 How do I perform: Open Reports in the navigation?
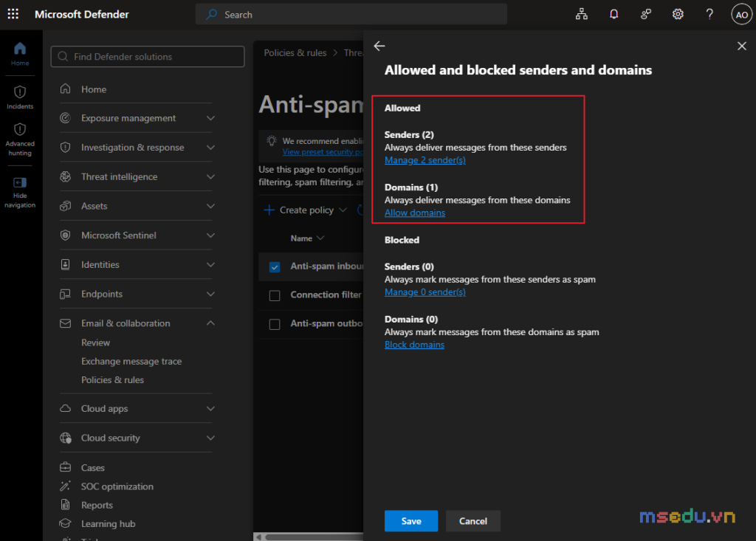(x=97, y=506)
